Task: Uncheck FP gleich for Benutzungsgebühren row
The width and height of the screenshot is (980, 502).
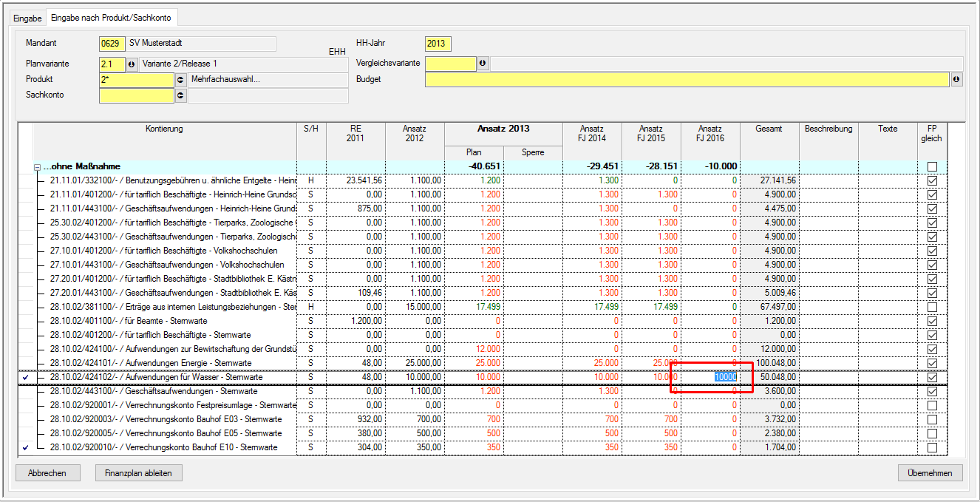Action: [x=932, y=180]
